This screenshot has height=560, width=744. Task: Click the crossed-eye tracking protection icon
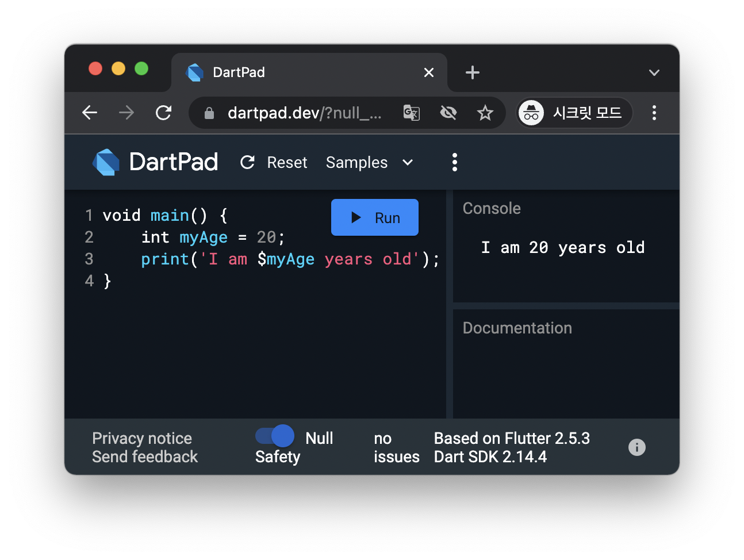448,113
